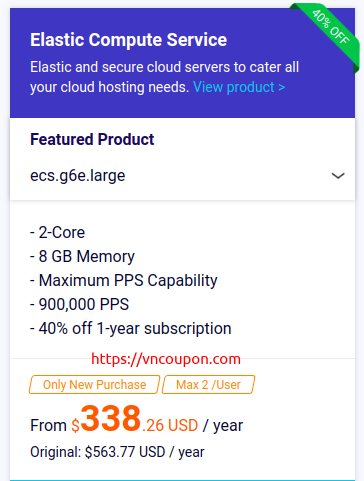Click the Featured Product label

pyautogui.click(x=92, y=139)
